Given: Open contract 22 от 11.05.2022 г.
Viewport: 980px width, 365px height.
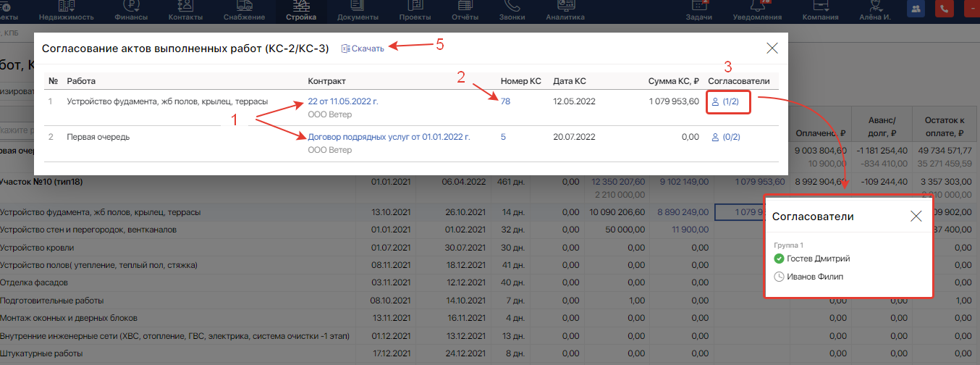Looking at the screenshot, I should tap(342, 101).
